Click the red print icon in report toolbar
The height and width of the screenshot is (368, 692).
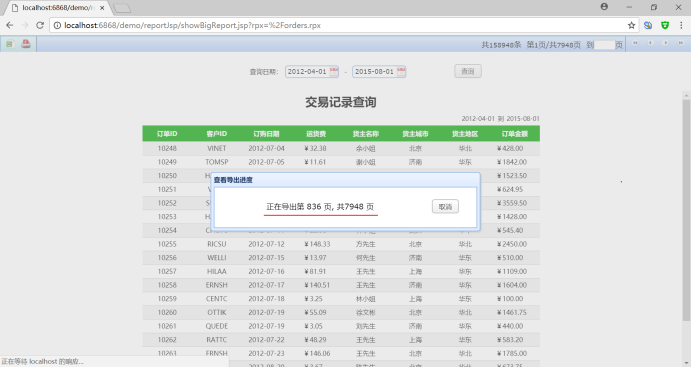[26, 44]
